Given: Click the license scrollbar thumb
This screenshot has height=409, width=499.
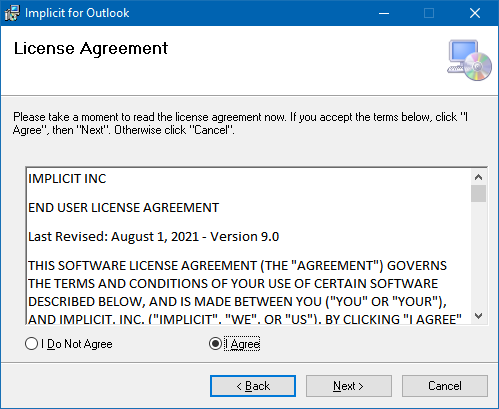Looking at the screenshot, I should pos(478,194).
